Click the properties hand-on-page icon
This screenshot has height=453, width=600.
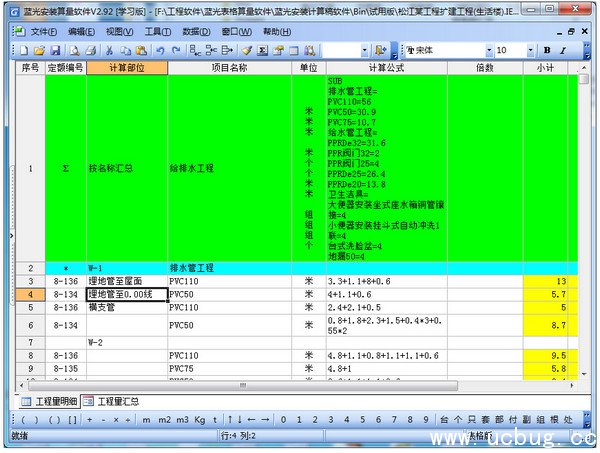tap(278, 51)
